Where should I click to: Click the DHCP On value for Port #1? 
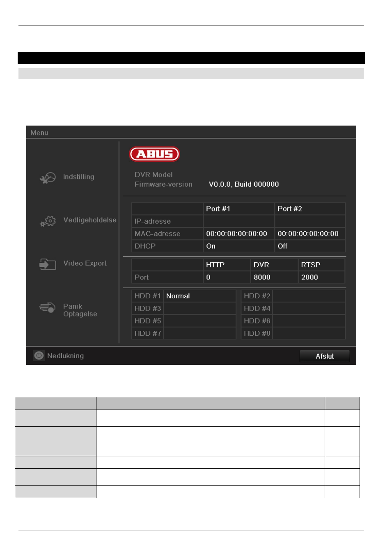238,246
